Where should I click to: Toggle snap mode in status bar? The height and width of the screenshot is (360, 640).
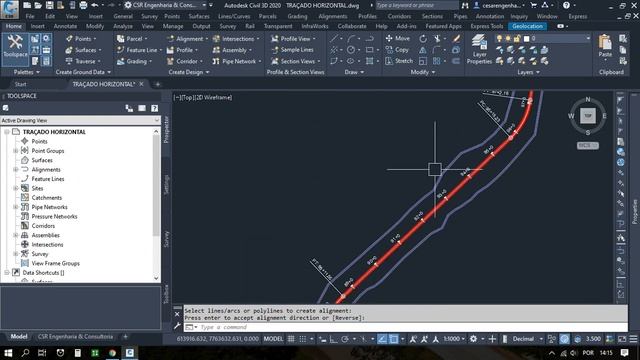[302, 339]
